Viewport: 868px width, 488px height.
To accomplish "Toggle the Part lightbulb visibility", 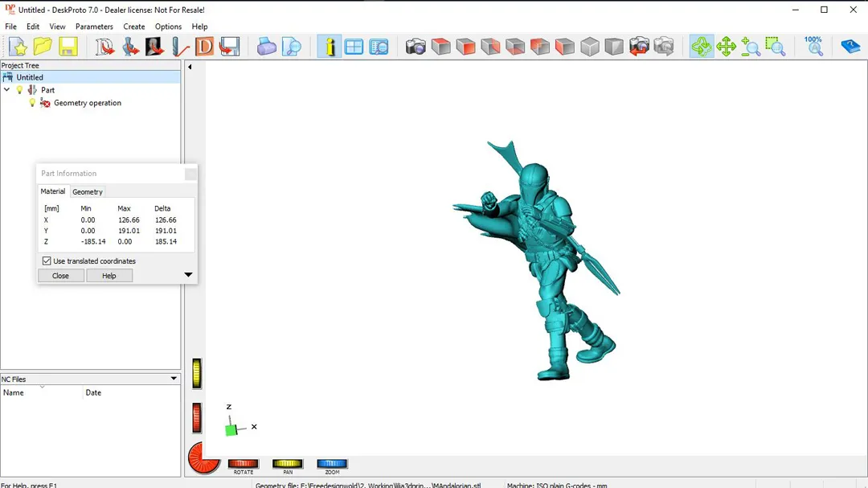I will point(20,90).
